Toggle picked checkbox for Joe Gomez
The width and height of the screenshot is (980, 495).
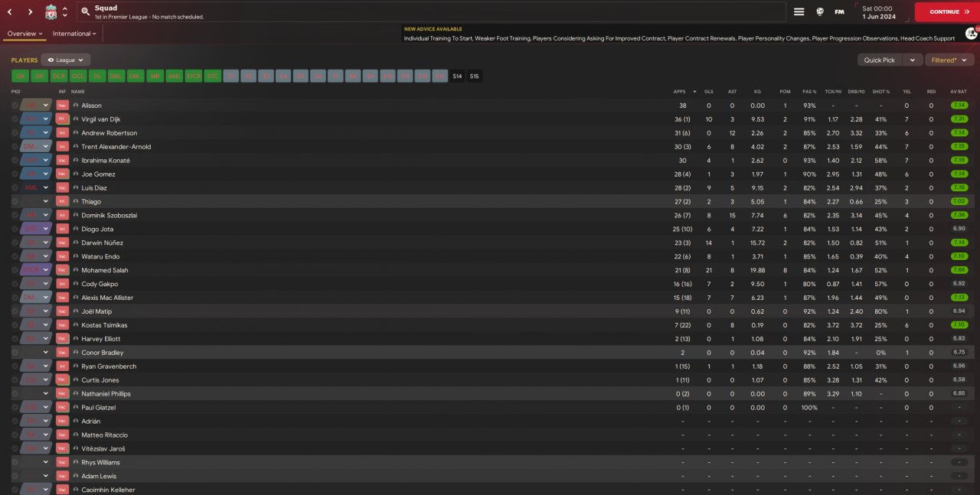tap(15, 174)
